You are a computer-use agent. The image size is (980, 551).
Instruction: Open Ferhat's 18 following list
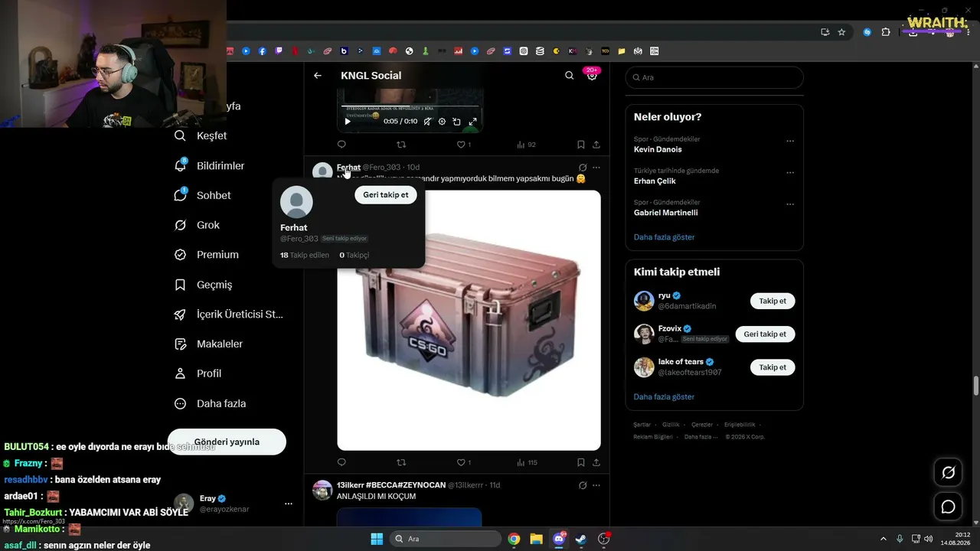(x=305, y=255)
